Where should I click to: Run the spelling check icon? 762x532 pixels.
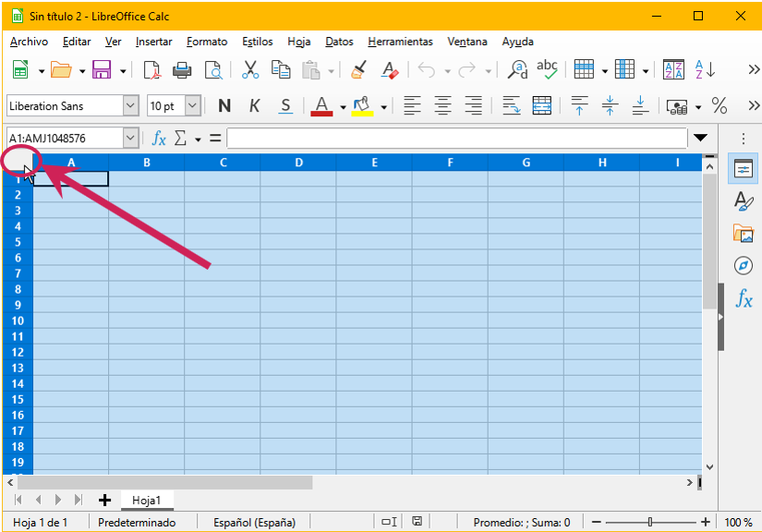[x=547, y=70]
